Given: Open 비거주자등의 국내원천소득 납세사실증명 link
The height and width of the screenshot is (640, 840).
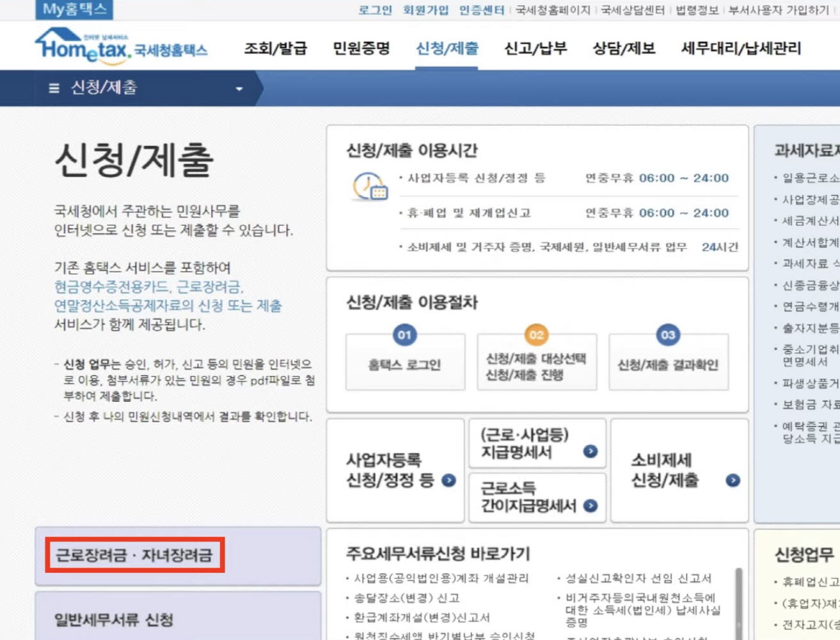Looking at the screenshot, I should (642, 609).
